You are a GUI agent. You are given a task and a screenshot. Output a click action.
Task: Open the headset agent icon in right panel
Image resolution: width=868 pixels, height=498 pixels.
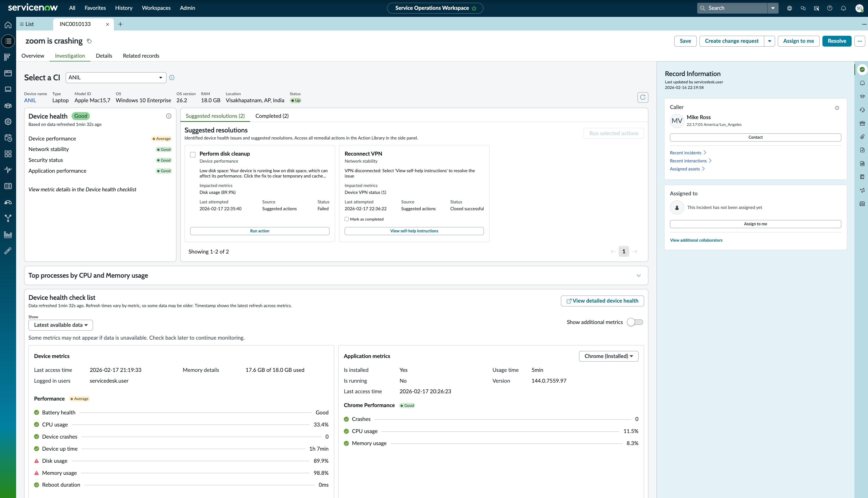click(x=862, y=110)
